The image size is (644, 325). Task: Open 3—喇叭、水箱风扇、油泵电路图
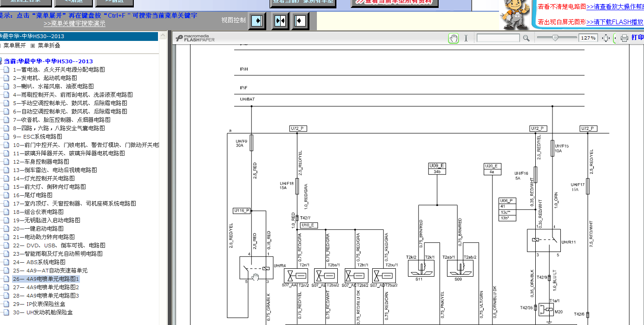[x=53, y=86]
